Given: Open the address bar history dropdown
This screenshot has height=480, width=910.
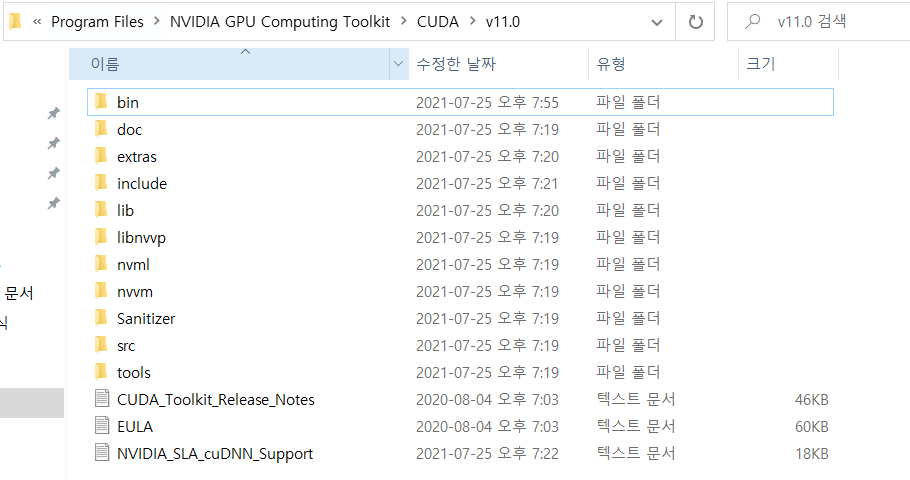Looking at the screenshot, I should [657, 22].
